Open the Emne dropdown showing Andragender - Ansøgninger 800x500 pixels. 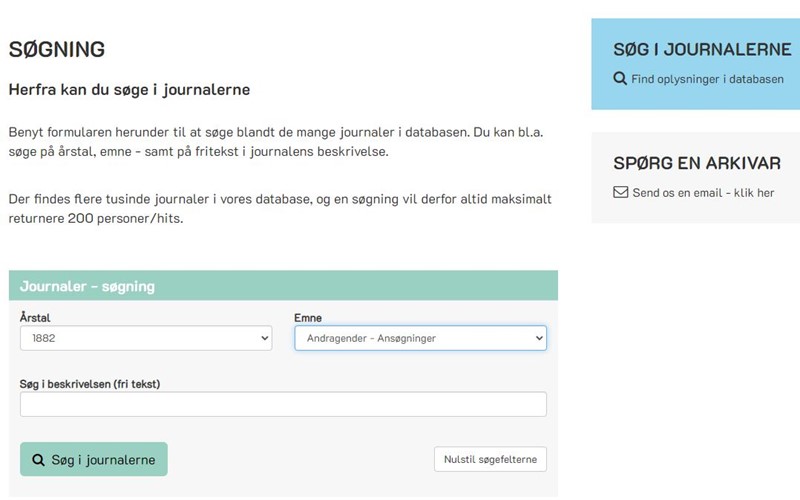(420, 338)
